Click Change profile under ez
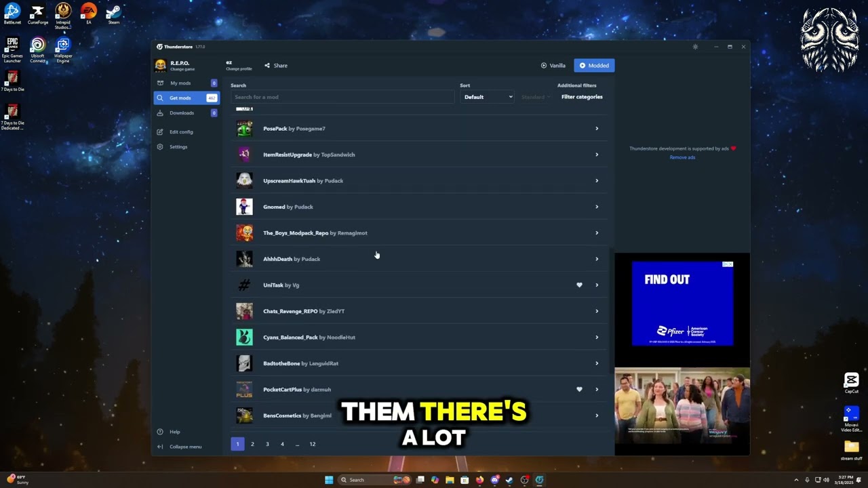The width and height of the screenshot is (868, 488). [x=239, y=69]
